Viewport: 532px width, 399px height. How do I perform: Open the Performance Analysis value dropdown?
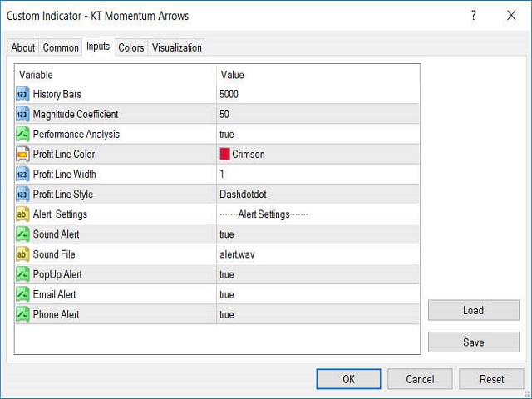click(318, 134)
